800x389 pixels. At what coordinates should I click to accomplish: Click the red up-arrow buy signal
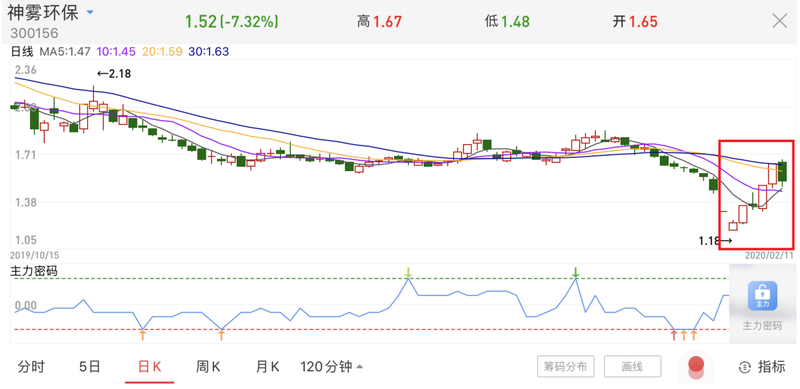674,335
